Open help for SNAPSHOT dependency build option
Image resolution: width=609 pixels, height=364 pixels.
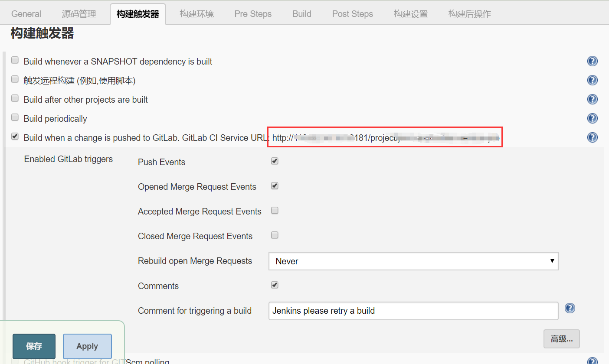593,61
